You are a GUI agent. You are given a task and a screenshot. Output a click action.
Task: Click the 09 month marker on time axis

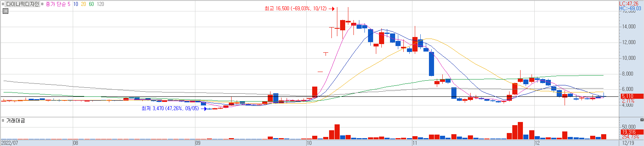click(x=198, y=143)
